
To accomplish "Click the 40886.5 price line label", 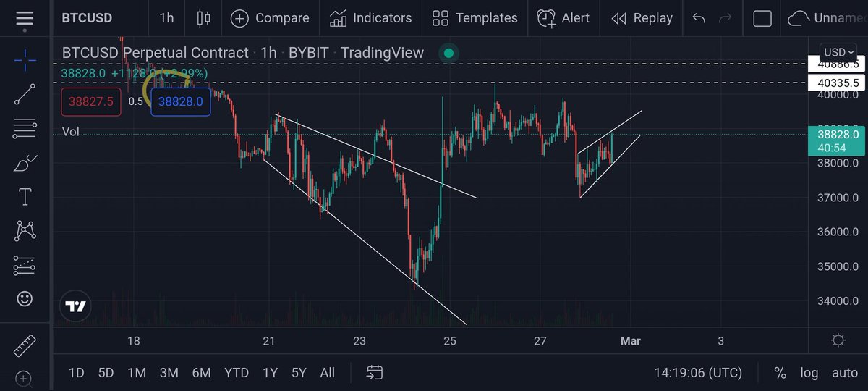I will click(838, 64).
